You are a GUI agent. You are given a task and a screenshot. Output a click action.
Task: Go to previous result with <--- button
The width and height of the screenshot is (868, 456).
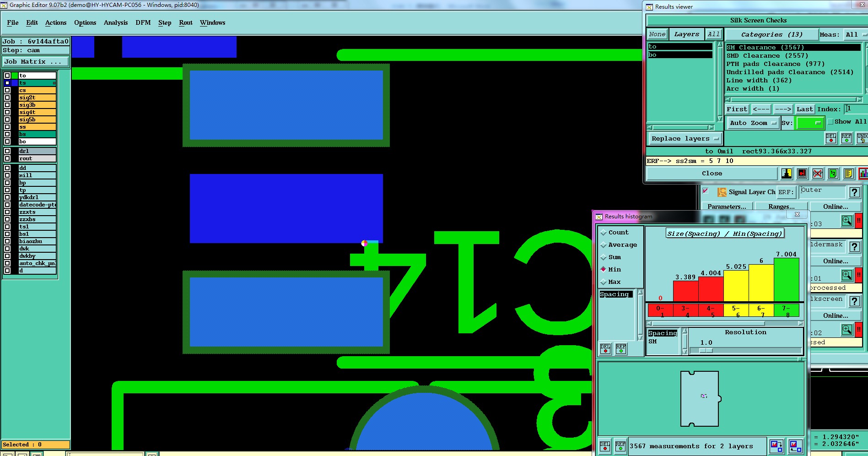tap(761, 109)
